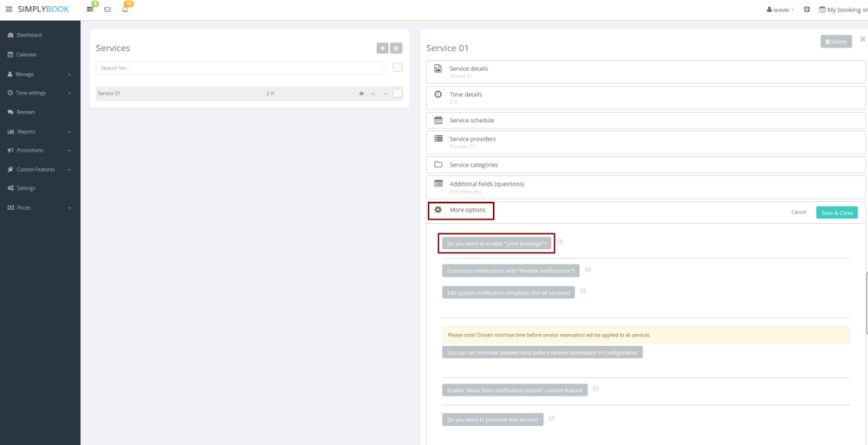Screen dimensions: 868x445
Task: Click the Save & Close button
Action: [837, 213]
